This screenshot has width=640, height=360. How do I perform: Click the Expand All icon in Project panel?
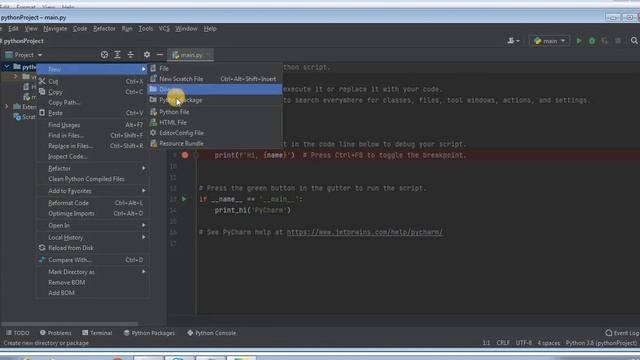(117, 55)
